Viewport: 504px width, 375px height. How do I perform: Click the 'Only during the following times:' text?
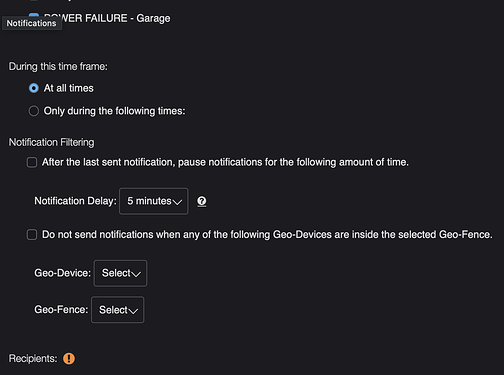[x=114, y=111]
